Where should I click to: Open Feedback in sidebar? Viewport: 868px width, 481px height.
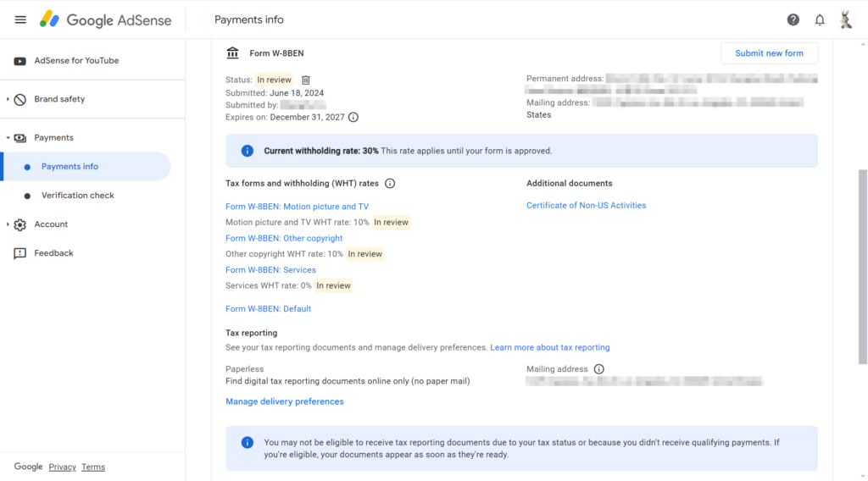point(53,253)
